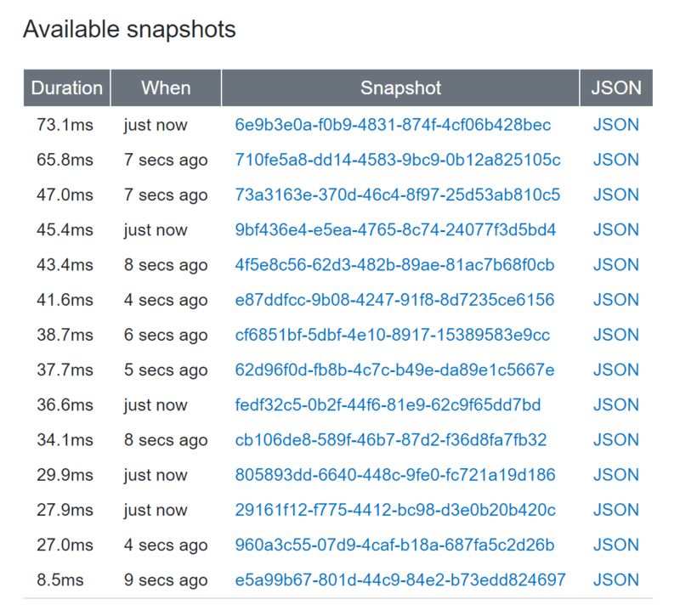Screen dimensions: 680x616
Task: Open snapshot beginning with e87ddfcc
Action: (x=394, y=300)
